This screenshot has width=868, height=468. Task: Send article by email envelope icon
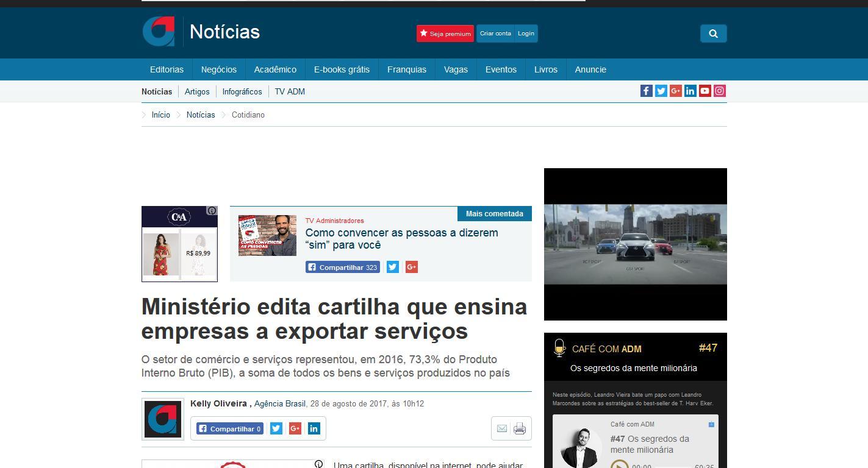click(x=502, y=428)
